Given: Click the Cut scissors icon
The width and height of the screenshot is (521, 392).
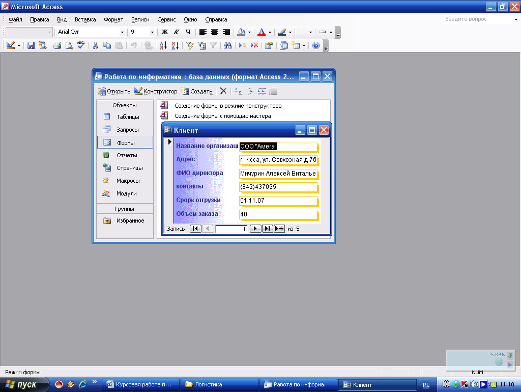Looking at the screenshot, I should pos(95,45).
